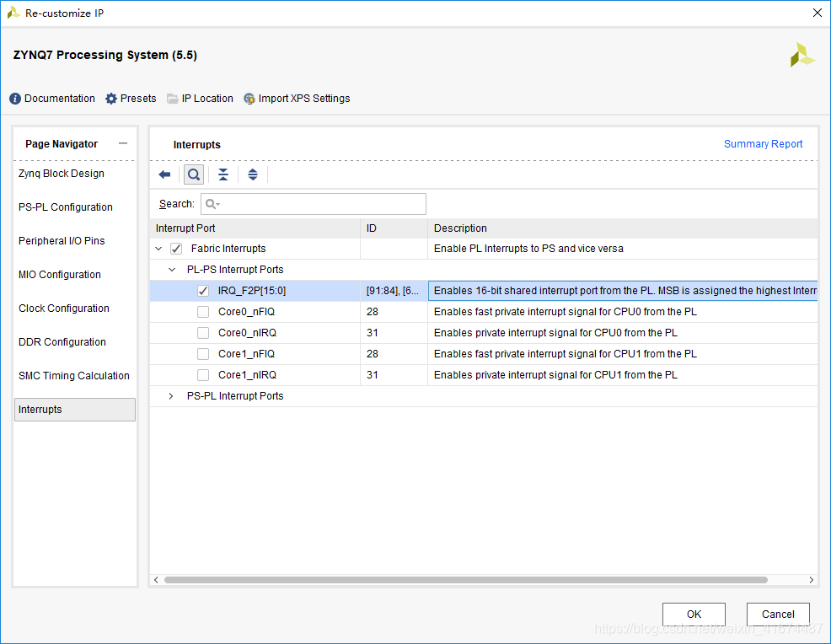Open the Zynq Block Design page

[x=62, y=174]
